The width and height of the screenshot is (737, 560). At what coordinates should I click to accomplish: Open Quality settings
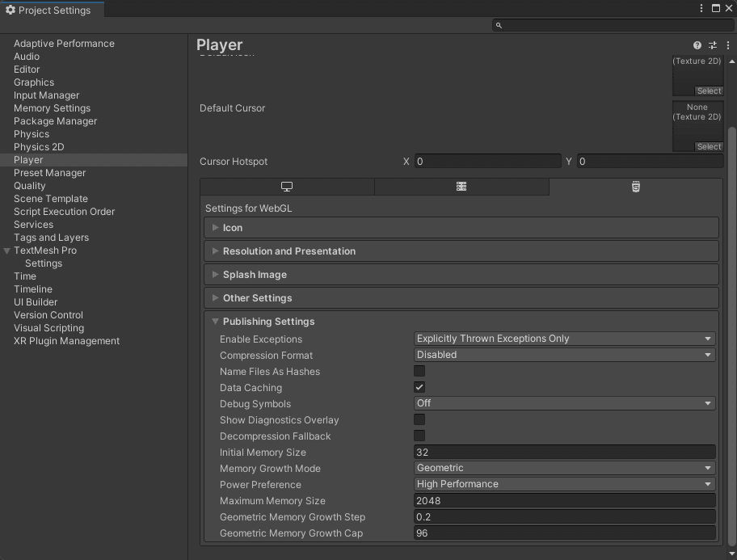(x=29, y=186)
